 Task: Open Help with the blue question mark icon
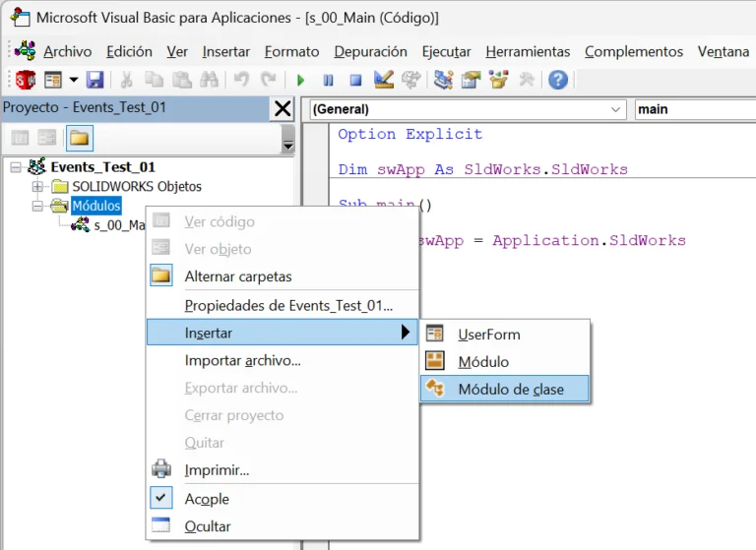[x=558, y=80]
